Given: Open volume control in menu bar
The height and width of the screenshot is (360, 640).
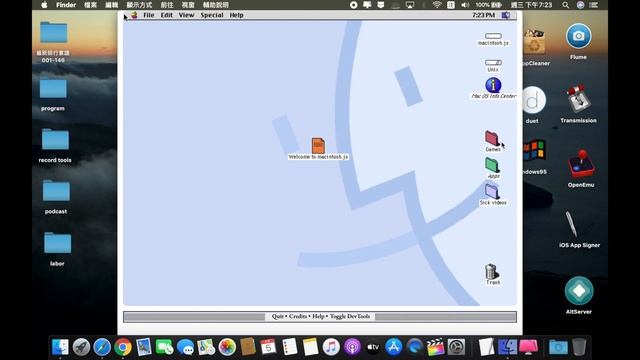Looking at the screenshot, I should (x=465, y=5).
